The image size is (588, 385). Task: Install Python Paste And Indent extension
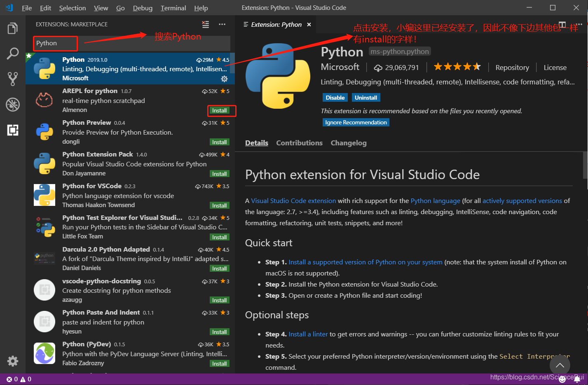(x=219, y=332)
